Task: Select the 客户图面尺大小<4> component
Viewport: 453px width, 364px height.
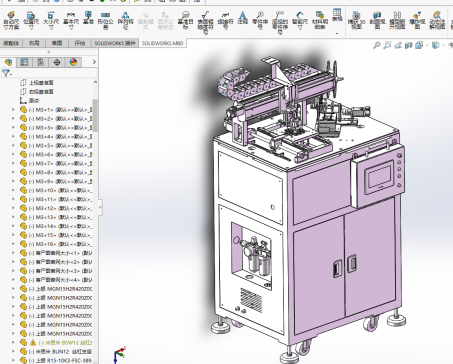Action: click(x=56, y=280)
